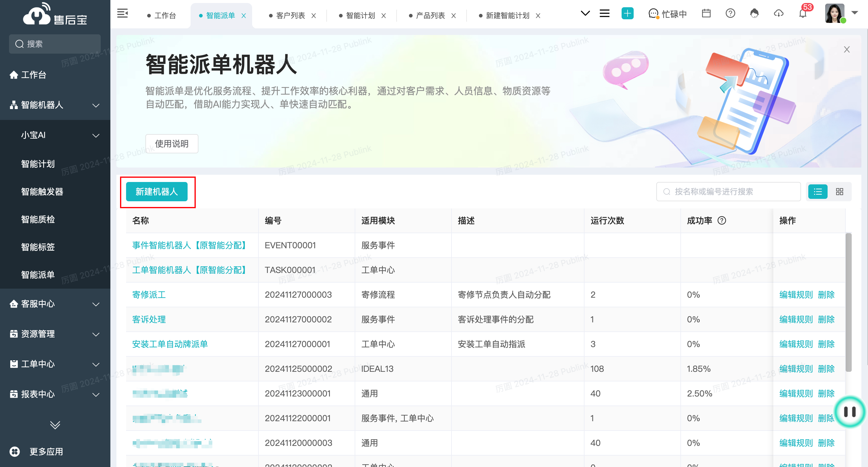The image size is (868, 467).
Task: Open 智能标签 in the sidebar
Action: coord(38,247)
